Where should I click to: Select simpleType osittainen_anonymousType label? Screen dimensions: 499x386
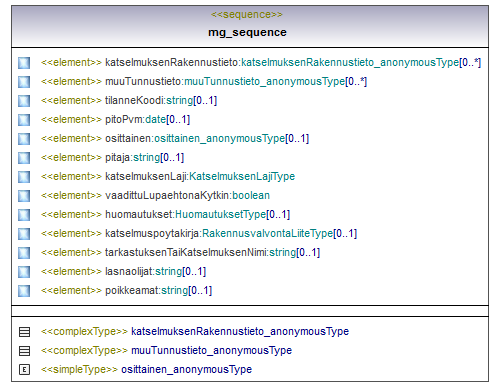[x=146, y=370]
